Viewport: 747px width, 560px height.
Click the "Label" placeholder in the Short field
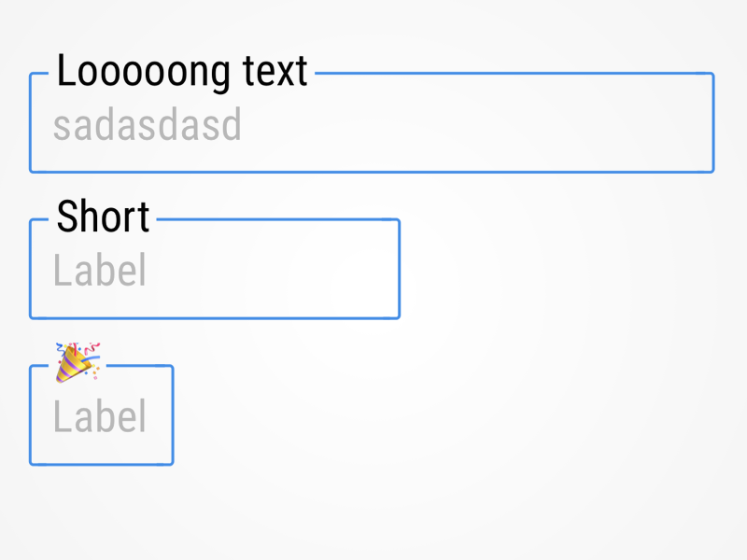point(99,270)
